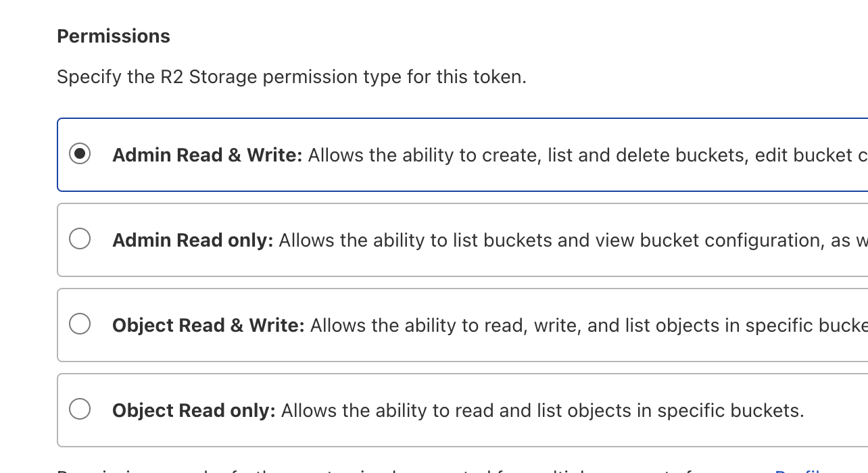Click the bold "Object Read & Write:" label
This screenshot has height=473, width=868.
coord(208,326)
